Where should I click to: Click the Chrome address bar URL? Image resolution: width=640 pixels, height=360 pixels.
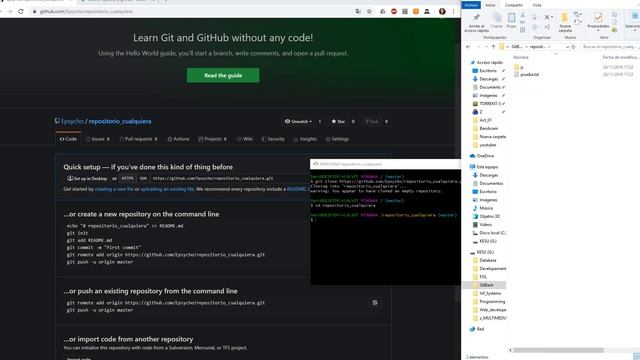86,11
